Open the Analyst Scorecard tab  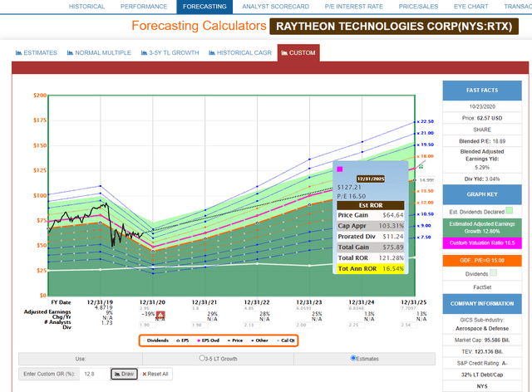tap(275, 7)
